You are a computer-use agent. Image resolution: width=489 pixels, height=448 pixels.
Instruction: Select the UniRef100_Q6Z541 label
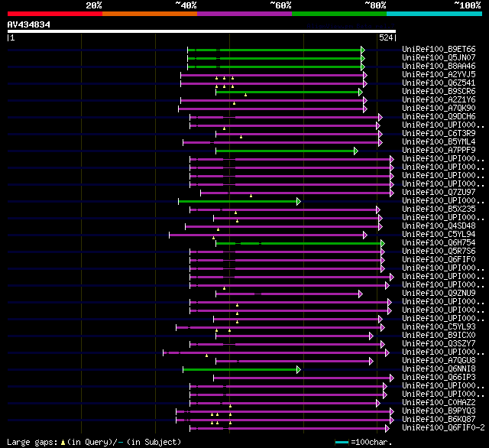(x=439, y=83)
